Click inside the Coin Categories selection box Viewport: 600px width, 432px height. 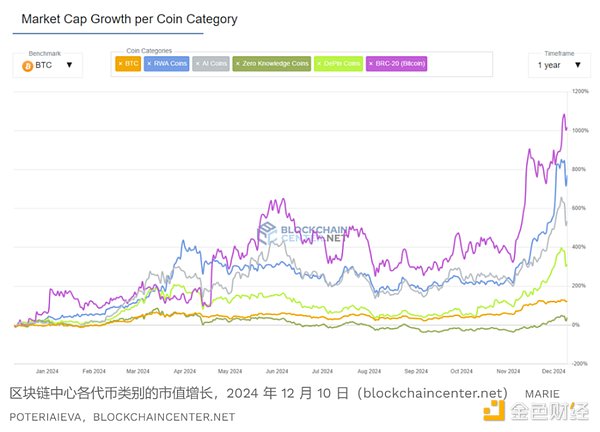click(x=460, y=64)
